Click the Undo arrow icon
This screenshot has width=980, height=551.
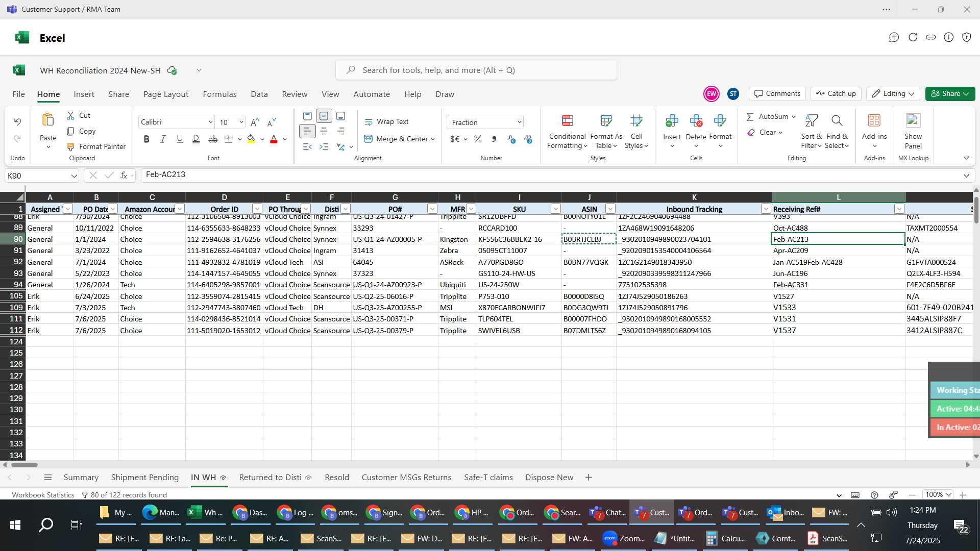coord(17,122)
